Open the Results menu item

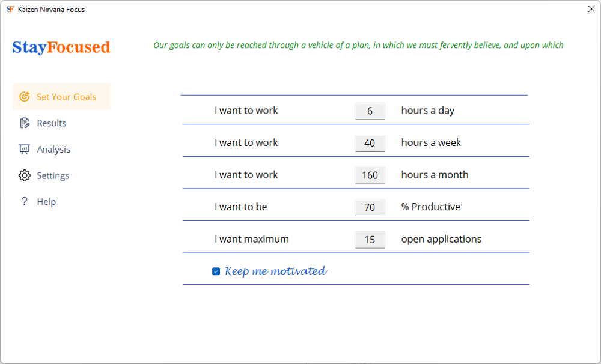click(52, 123)
